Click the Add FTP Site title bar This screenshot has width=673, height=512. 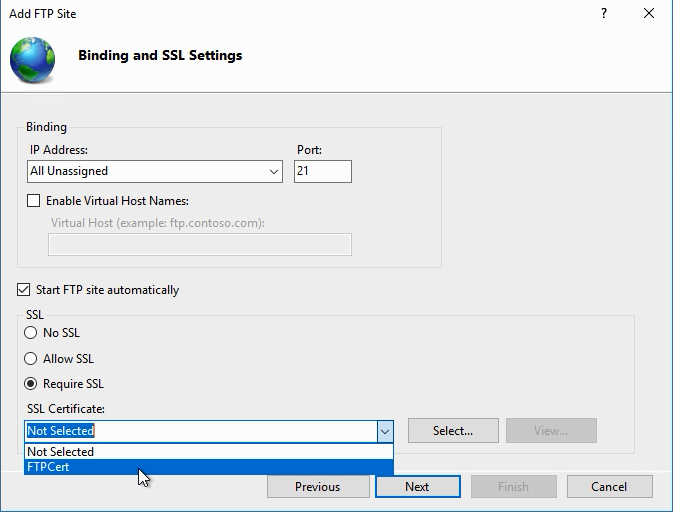[x=300, y=14]
